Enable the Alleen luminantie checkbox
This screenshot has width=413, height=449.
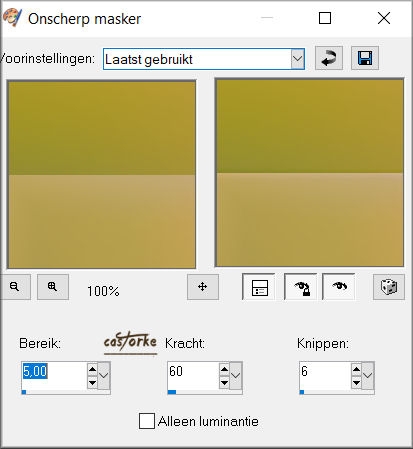pos(147,421)
